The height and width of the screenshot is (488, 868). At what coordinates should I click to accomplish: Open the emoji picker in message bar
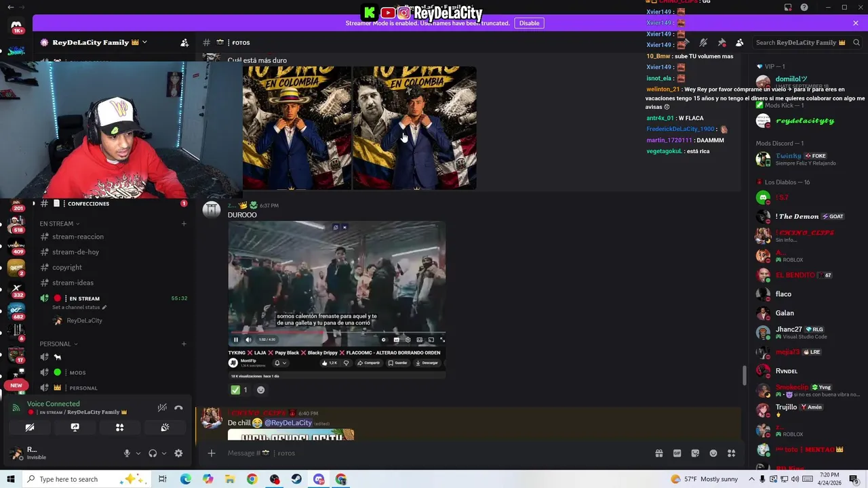coord(713,453)
